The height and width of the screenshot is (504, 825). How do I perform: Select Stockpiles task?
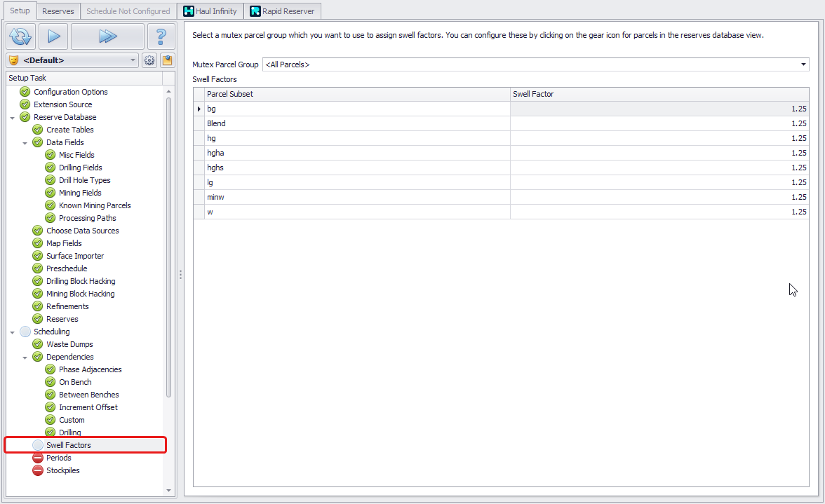pos(62,470)
